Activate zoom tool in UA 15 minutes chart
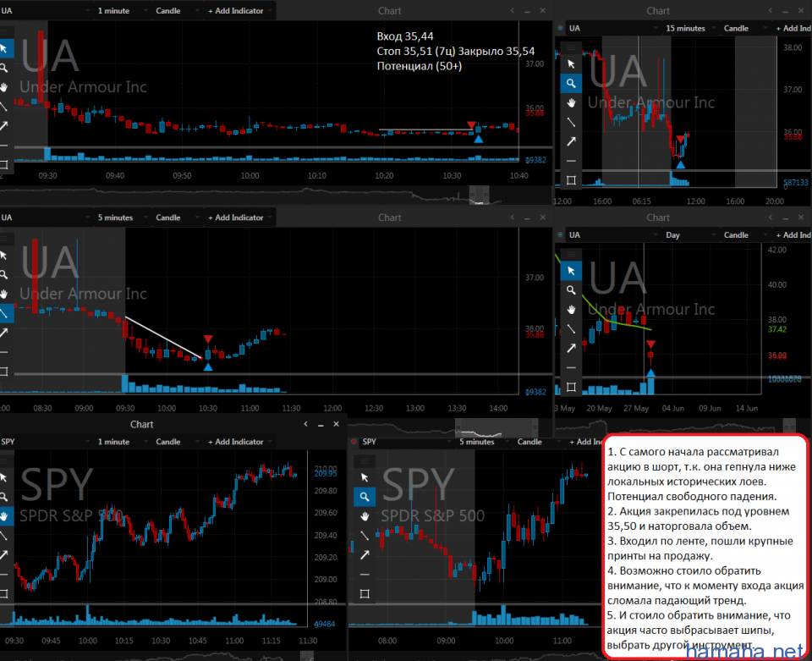Screen dimensions: 812x661 (571, 84)
